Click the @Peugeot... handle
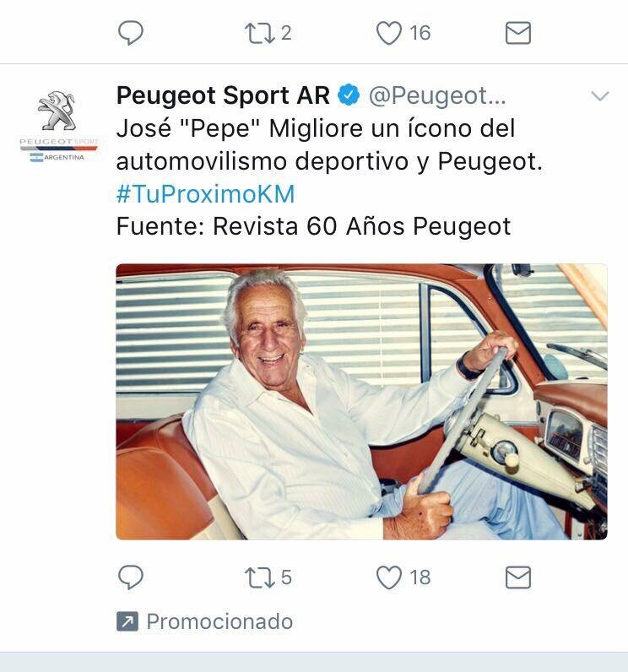Viewport: 628px width, 672px height. (x=437, y=95)
